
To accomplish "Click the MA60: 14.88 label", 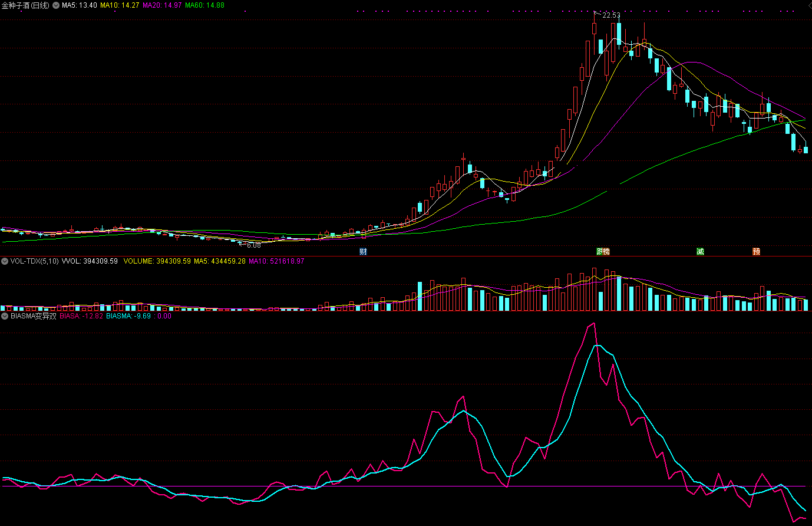I will tap(204, 5).
